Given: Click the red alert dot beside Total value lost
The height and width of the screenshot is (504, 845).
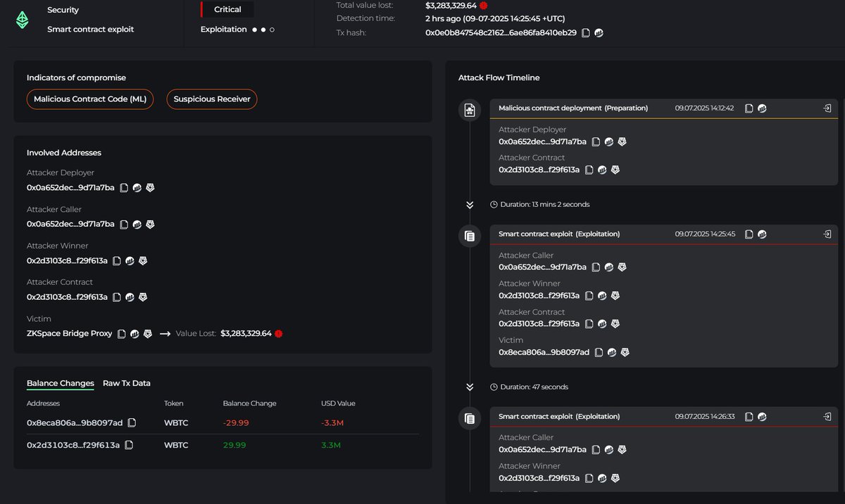Looking at the screenshot, I should (x=484, y=6).
